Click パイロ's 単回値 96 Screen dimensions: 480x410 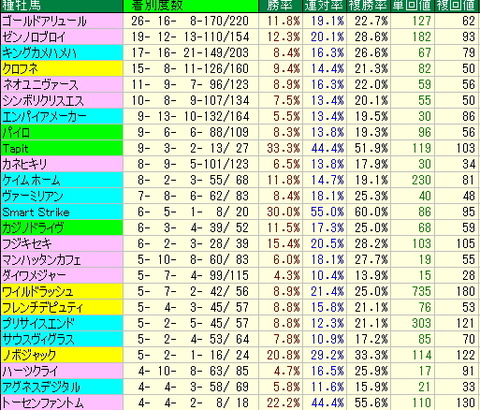click(x=425, y=133)
